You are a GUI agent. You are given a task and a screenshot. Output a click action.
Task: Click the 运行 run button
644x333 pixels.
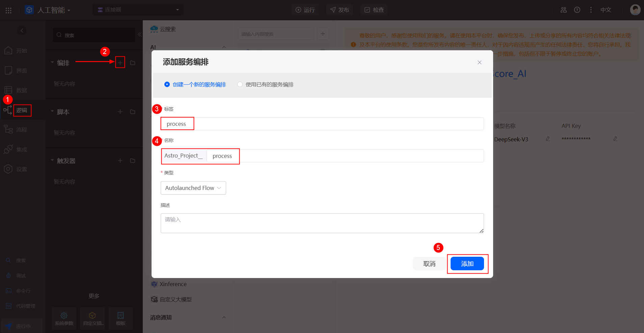tap(305, 10)
